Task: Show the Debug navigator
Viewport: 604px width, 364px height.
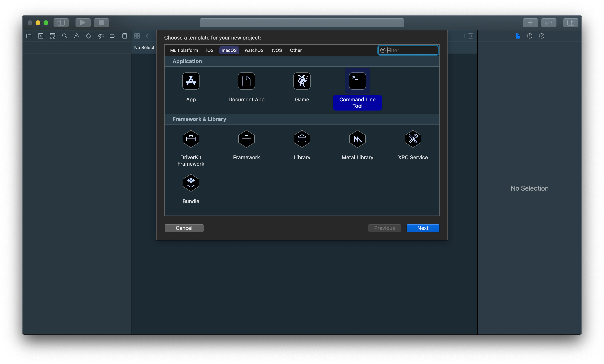Action: pos(100,36)
